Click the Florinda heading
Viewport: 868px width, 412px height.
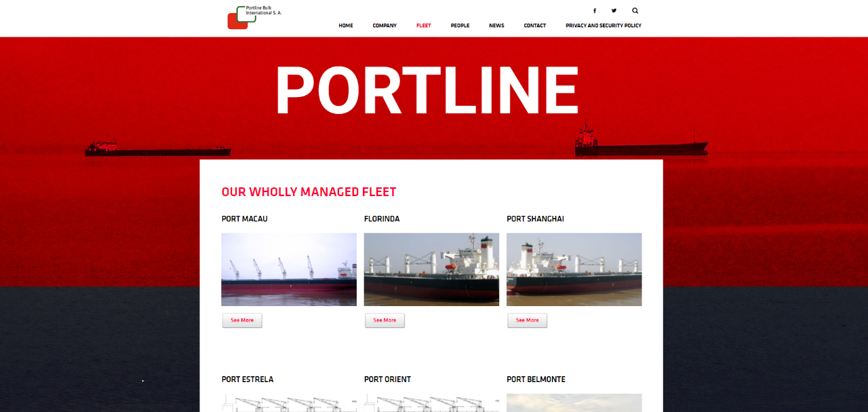pos(382,219)
